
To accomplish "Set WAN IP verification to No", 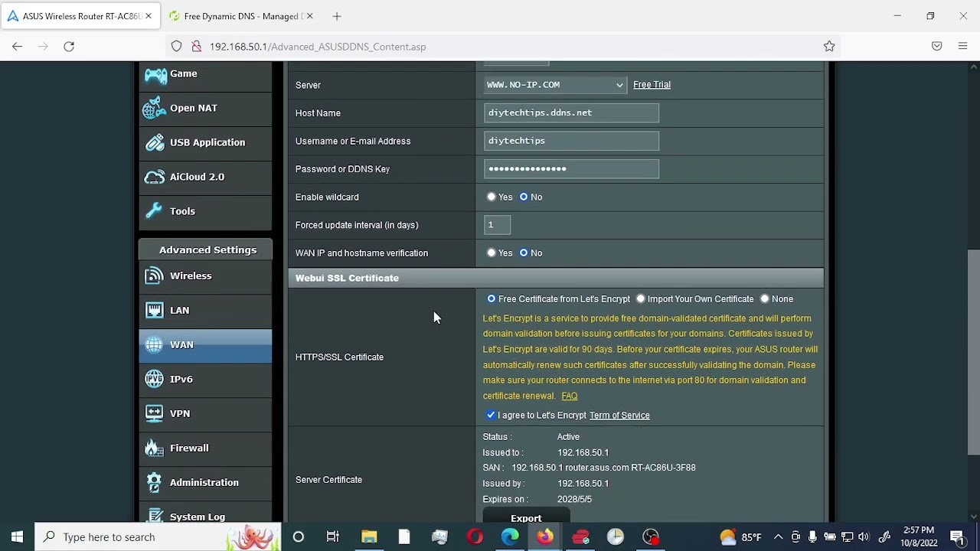I will click(x=524, y=253).
